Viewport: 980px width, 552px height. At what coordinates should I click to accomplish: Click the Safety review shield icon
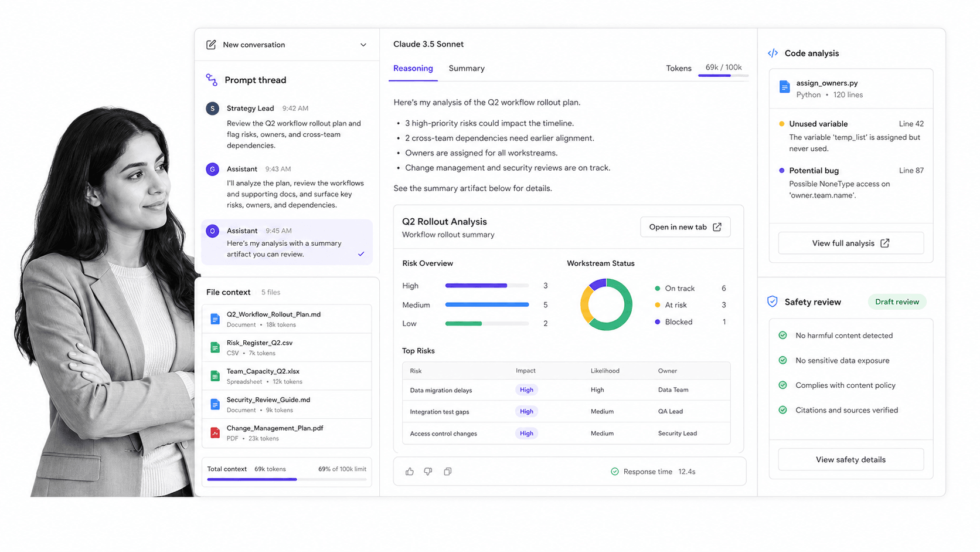773,302
